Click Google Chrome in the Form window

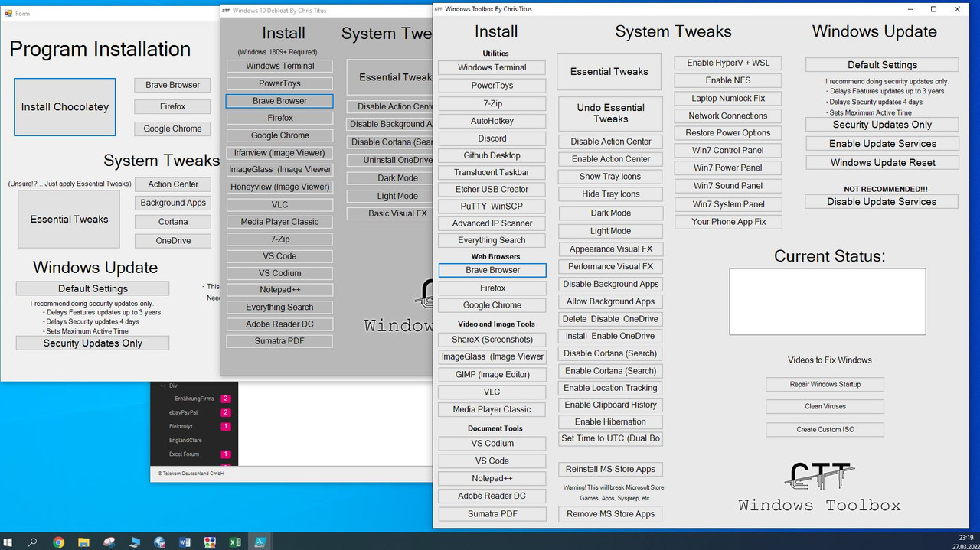click(172, 129)
